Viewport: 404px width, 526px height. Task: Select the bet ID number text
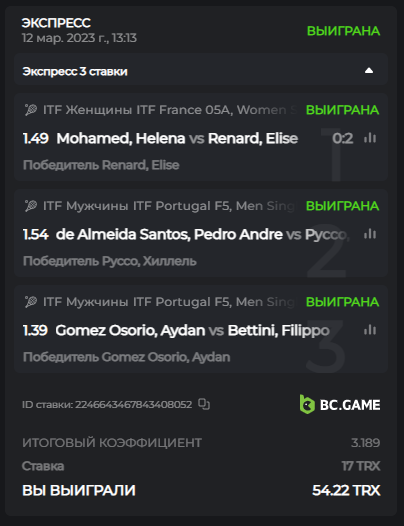(x=134, y=405)
